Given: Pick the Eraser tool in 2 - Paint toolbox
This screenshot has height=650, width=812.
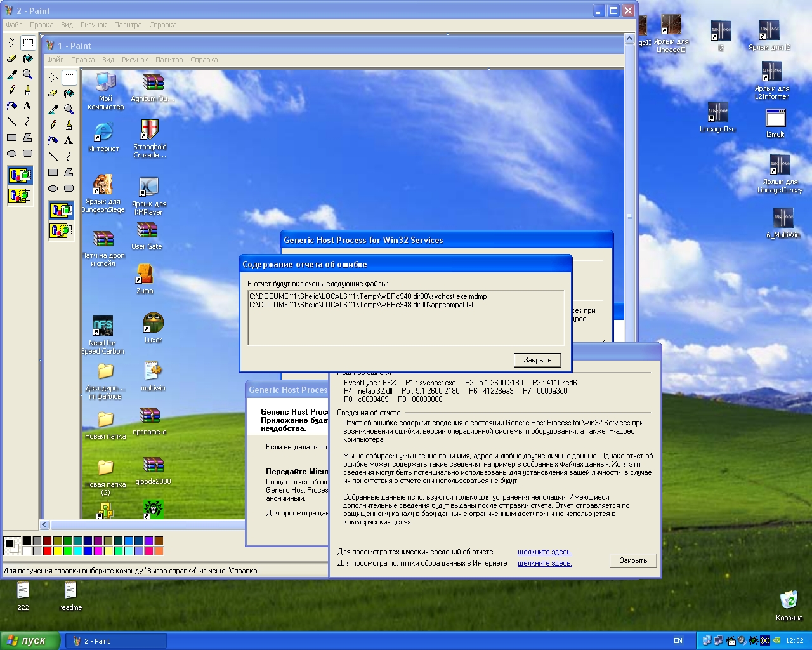Looking at the screenshot, I should [12, 58].
